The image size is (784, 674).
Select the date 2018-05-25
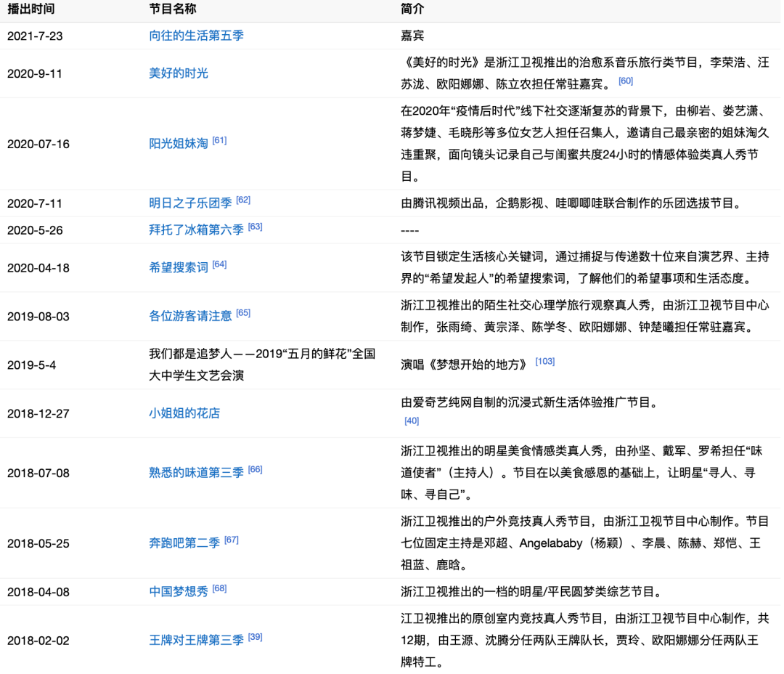coord(38,545)
